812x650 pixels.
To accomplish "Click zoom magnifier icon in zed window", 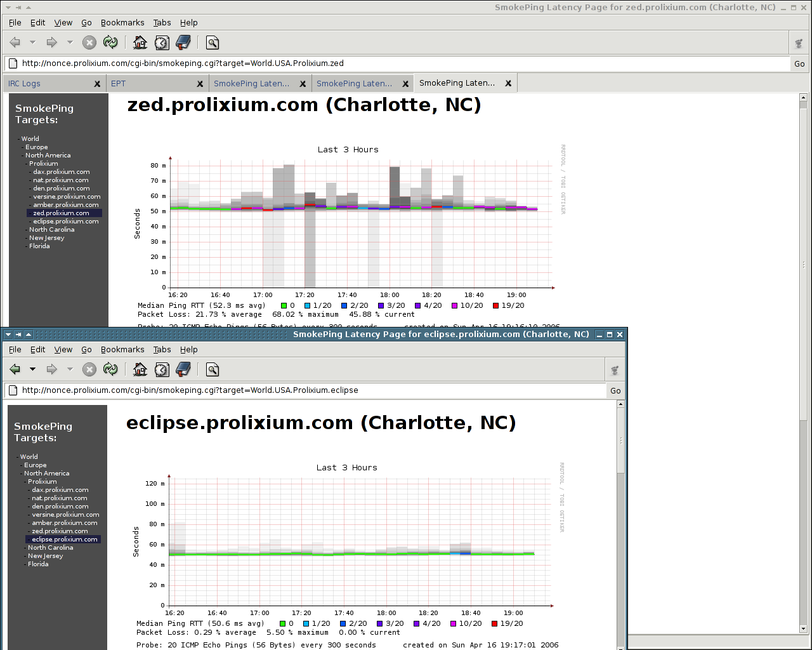I will [x=213, y=43].
